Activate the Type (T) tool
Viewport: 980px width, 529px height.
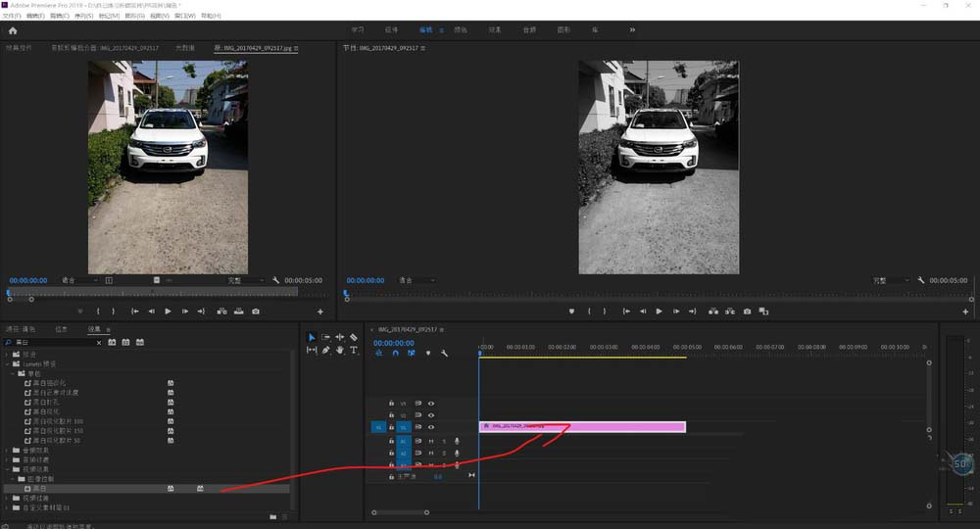[x=354, y=350]
